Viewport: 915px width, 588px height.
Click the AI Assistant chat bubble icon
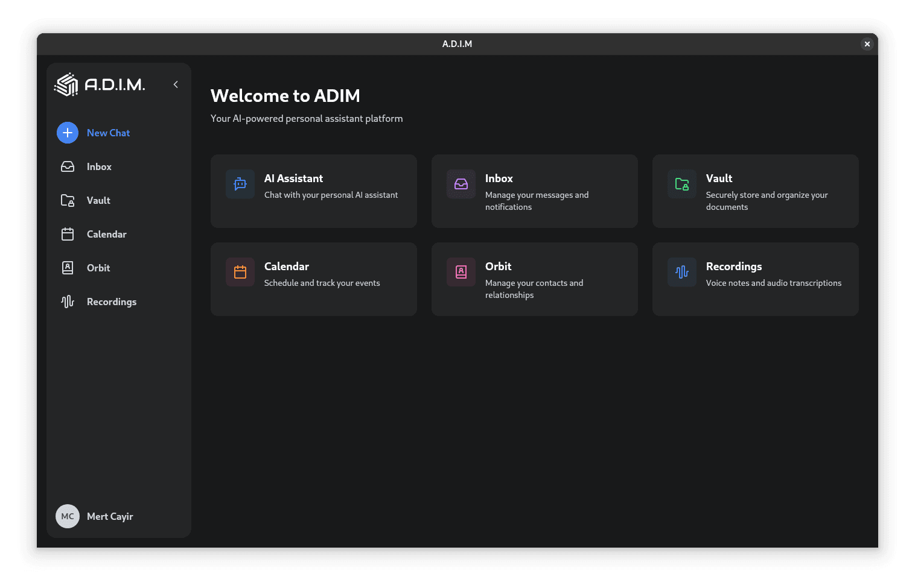(x=240, y=184)
